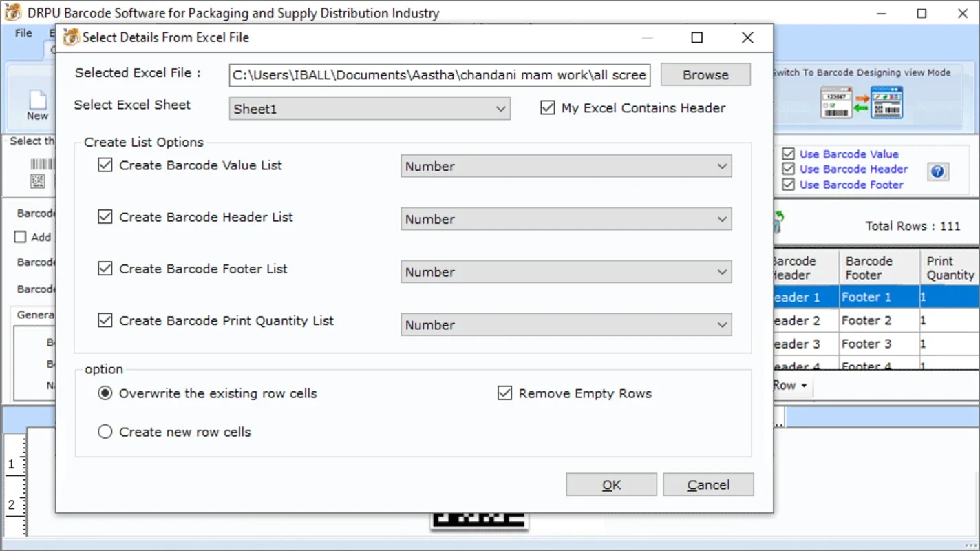Click the Browse button
The image size is (980, 551).
(705, 75)
